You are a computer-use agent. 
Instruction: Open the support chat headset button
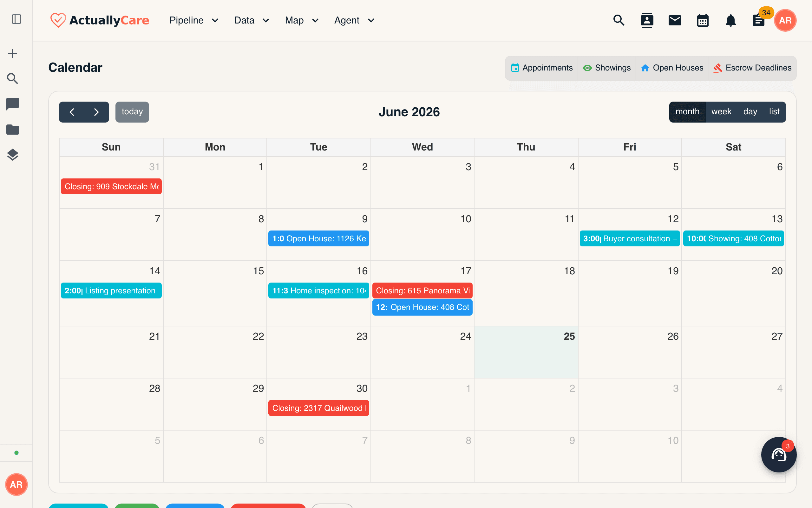point(778,455)
